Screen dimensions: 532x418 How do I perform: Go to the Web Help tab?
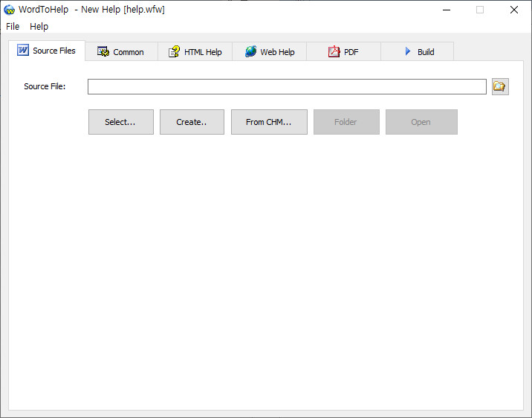pos(270,52)
